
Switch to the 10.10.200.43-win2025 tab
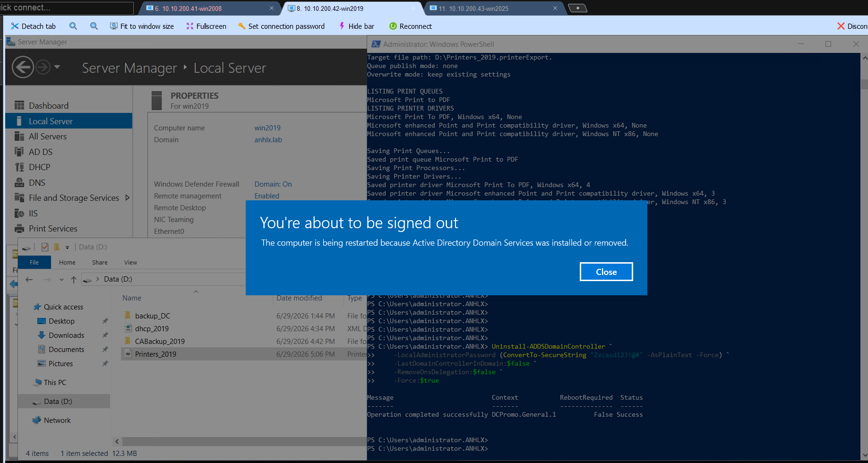pos(494,9)
